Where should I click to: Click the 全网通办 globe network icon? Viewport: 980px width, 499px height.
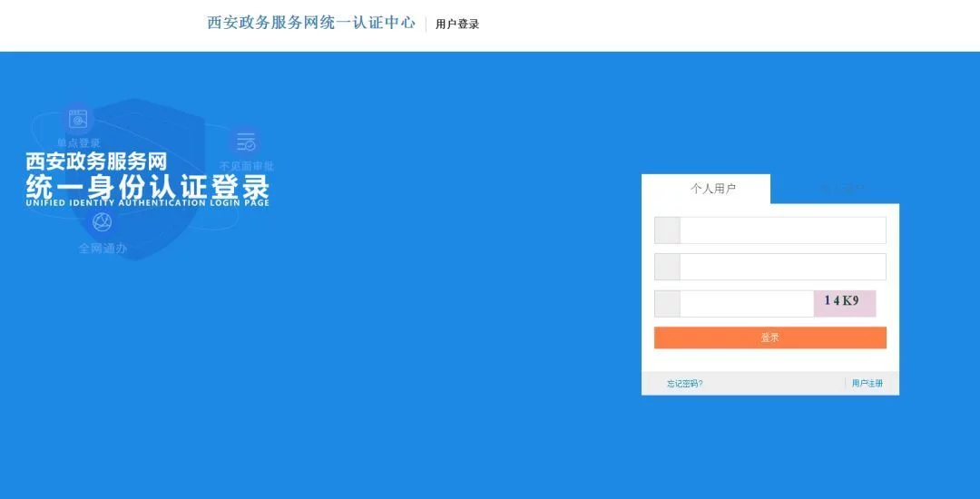102,221
